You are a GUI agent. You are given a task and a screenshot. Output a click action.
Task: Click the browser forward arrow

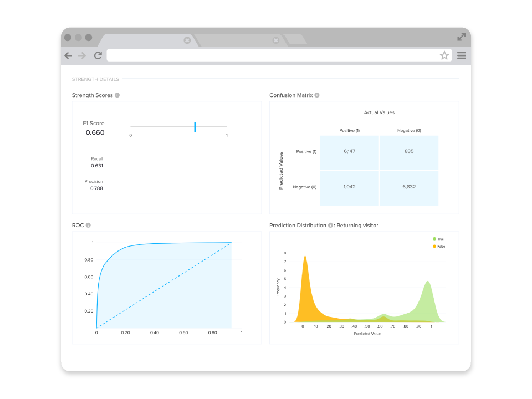(82, 55)
